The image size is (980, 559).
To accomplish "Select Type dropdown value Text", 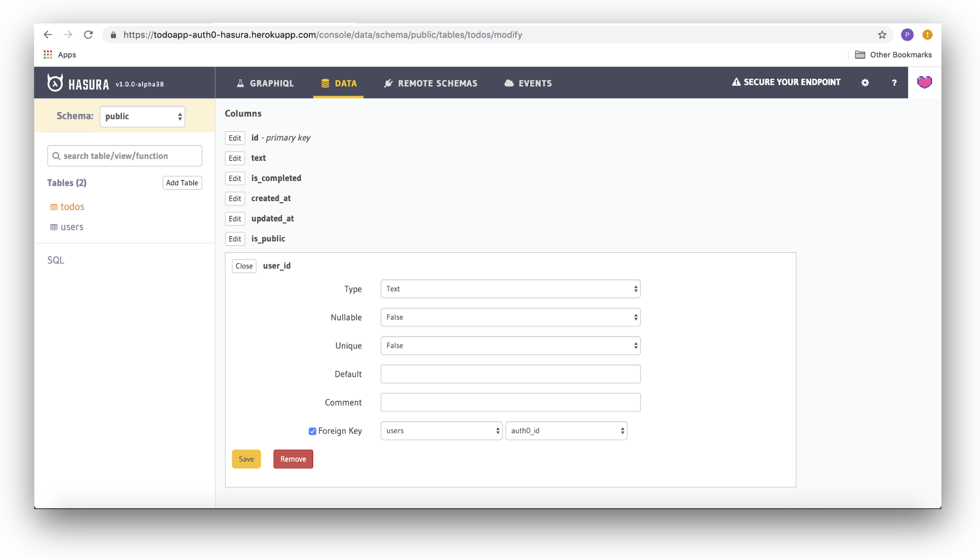I will click(511, 288).
